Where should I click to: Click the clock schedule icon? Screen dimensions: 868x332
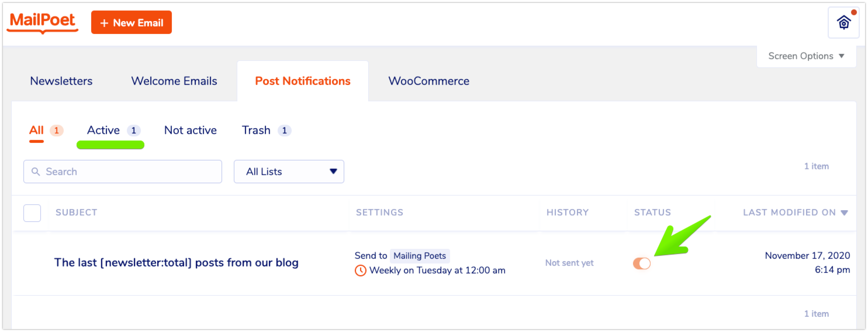click(x=360, y=271)
